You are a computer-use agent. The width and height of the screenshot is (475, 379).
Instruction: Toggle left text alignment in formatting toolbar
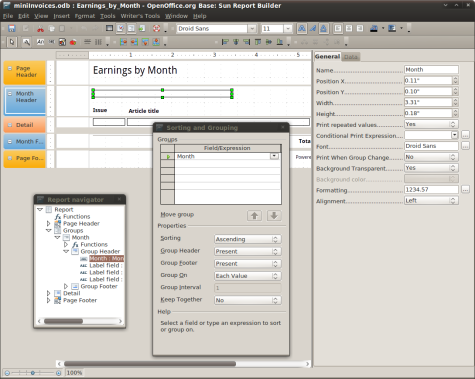[x=338, y=29]
